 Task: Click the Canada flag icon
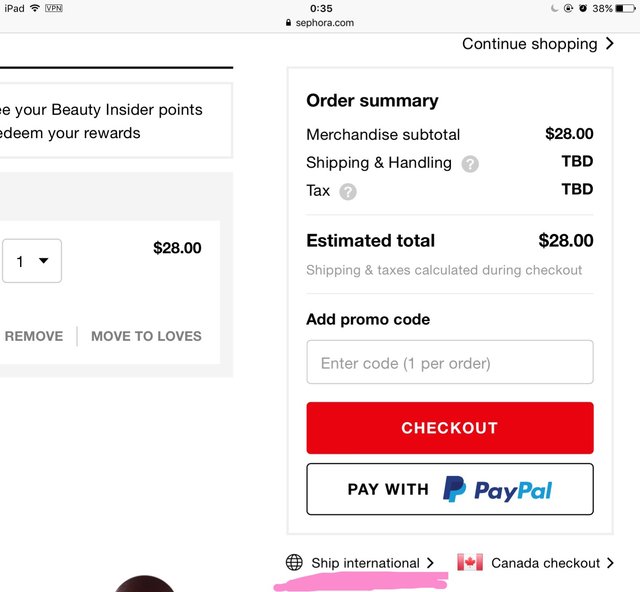470,562
